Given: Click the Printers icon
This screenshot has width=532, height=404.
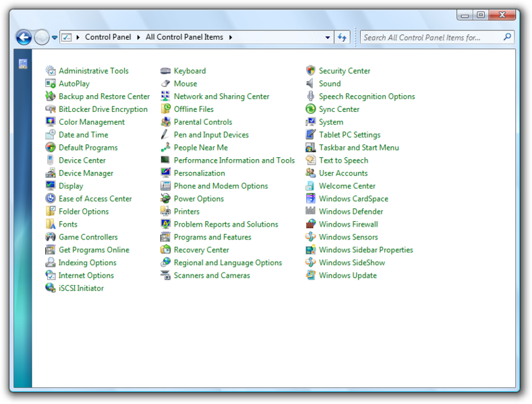Looking at the screenshot, I should click(x=165, y=212).
